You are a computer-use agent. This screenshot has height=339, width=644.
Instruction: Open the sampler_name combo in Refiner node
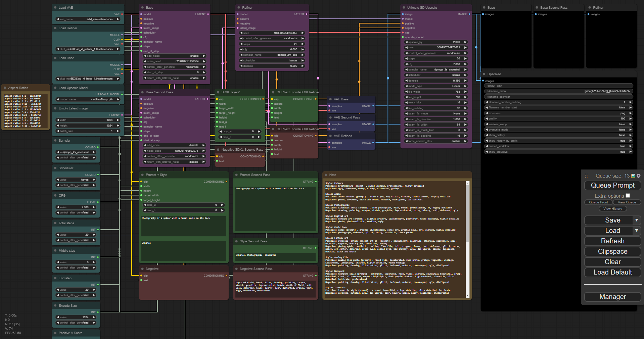[272, 55]
